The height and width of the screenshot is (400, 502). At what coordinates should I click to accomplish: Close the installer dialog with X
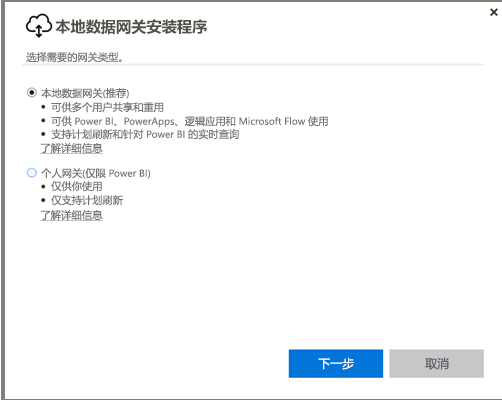click(x=494, y=12)
